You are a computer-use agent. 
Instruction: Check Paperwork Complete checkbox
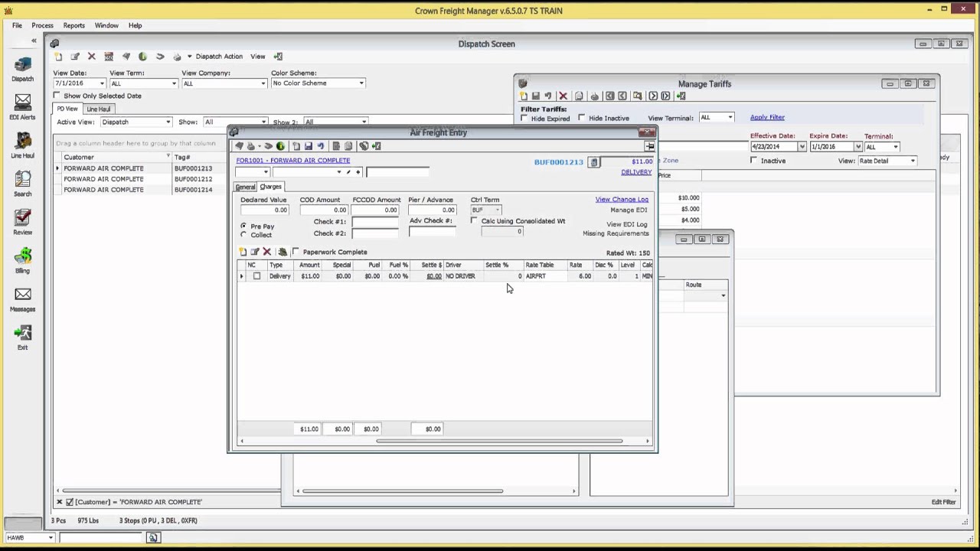click(x=296, y=252)
